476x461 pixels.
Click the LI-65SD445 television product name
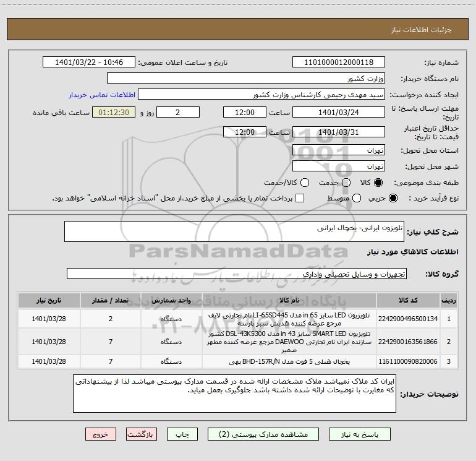[289, 319]
